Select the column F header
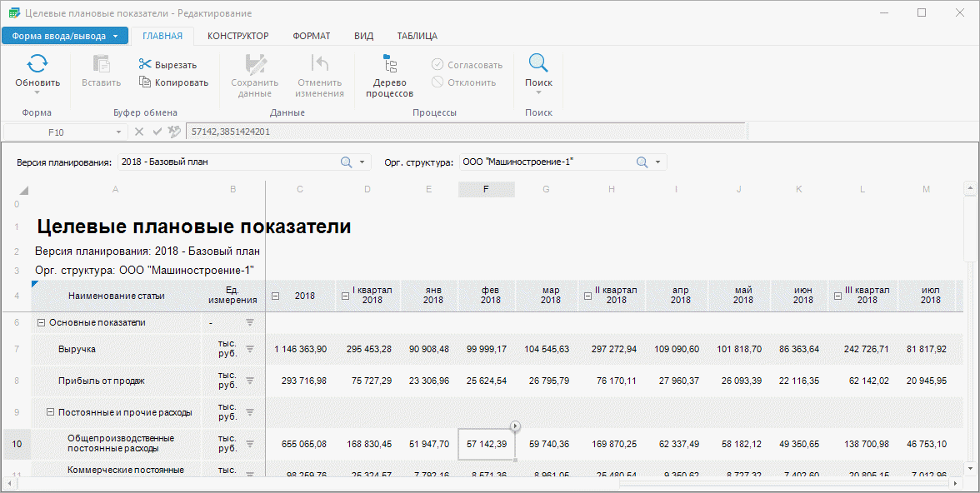The height and width of the screenshot is (493, 980). (486, 190)
